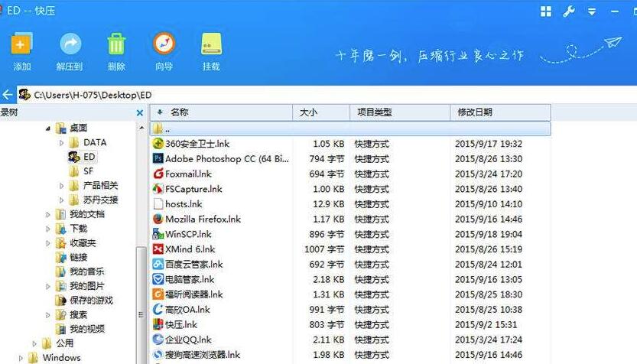This screenshot has width=637, height=364.
Task: Select the 搜狗高速浏览器.lnk icon
Action: 158,355
